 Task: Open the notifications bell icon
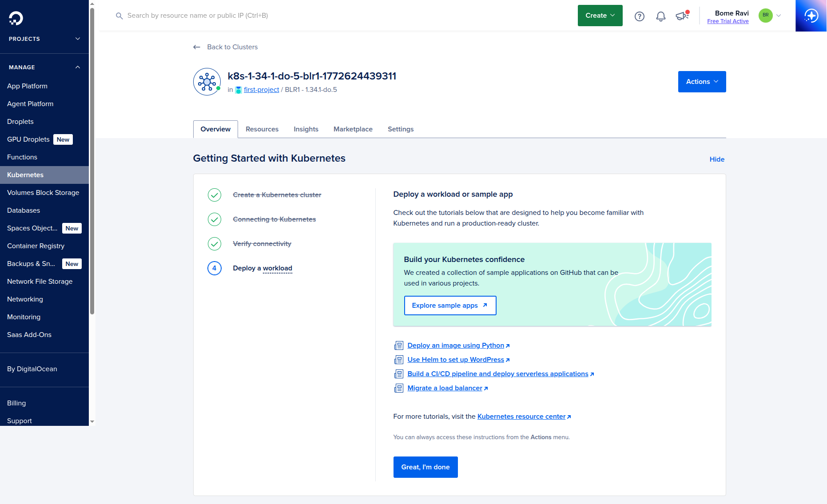(661, 16)
